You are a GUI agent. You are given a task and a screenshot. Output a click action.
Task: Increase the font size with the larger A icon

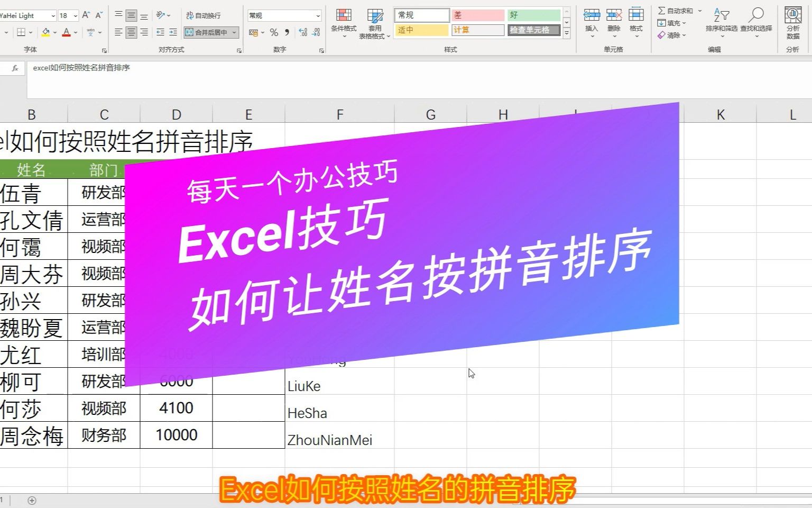pyautogui.click(x=86, y=15)
